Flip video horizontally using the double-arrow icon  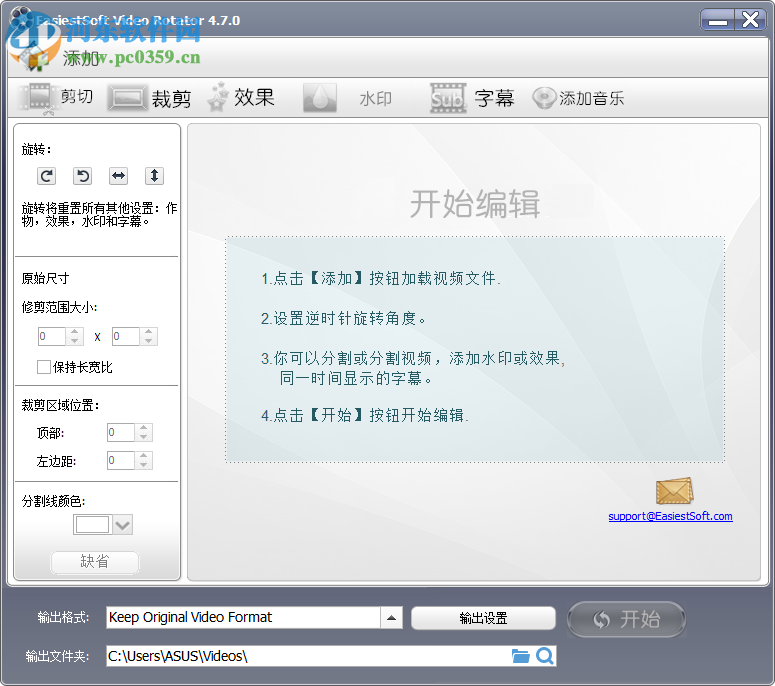119,176
